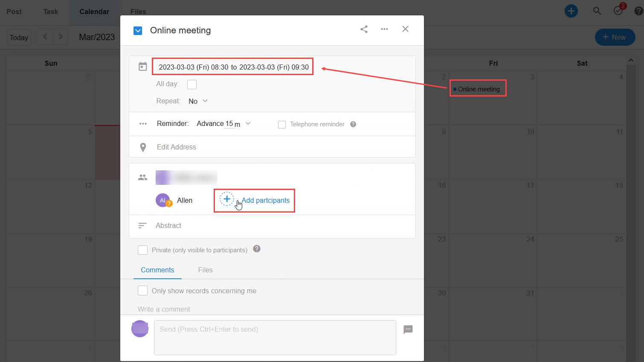
Task: Enable Private only visible to participants
Action: click(x=143, y=250)
